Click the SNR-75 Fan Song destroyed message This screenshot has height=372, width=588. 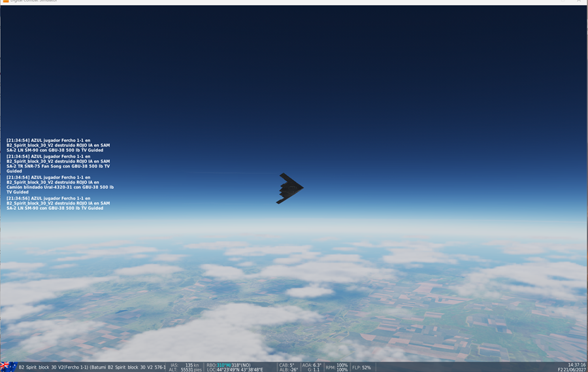[58, 163]
